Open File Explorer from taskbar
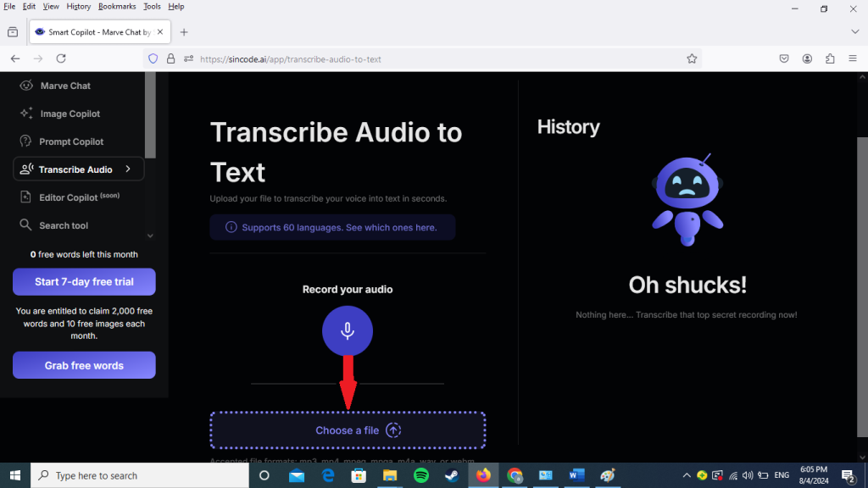Viewport: 868px width, 488px height. pos(390,475)
